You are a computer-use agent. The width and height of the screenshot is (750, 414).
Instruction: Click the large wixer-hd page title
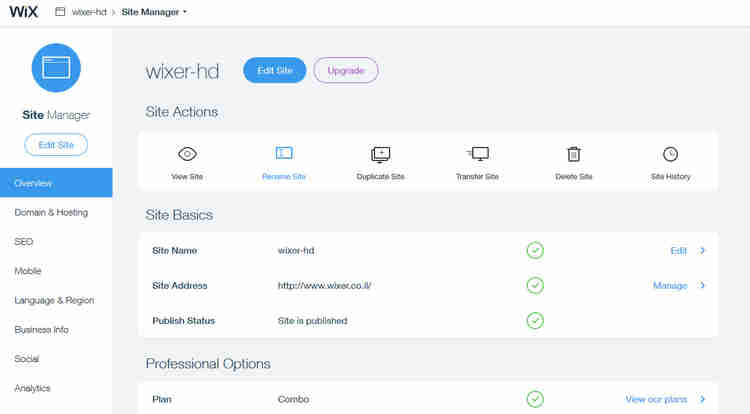[182, 71]
